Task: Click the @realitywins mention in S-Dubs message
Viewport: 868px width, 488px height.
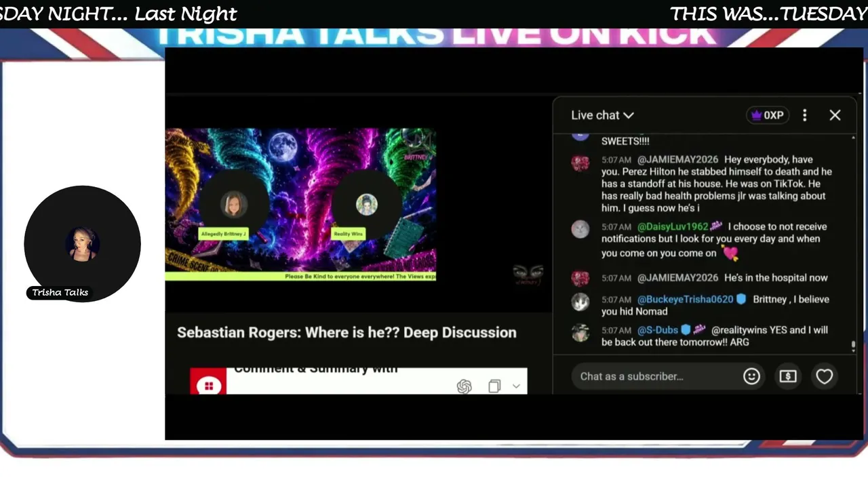Action: tap(738, 330)
